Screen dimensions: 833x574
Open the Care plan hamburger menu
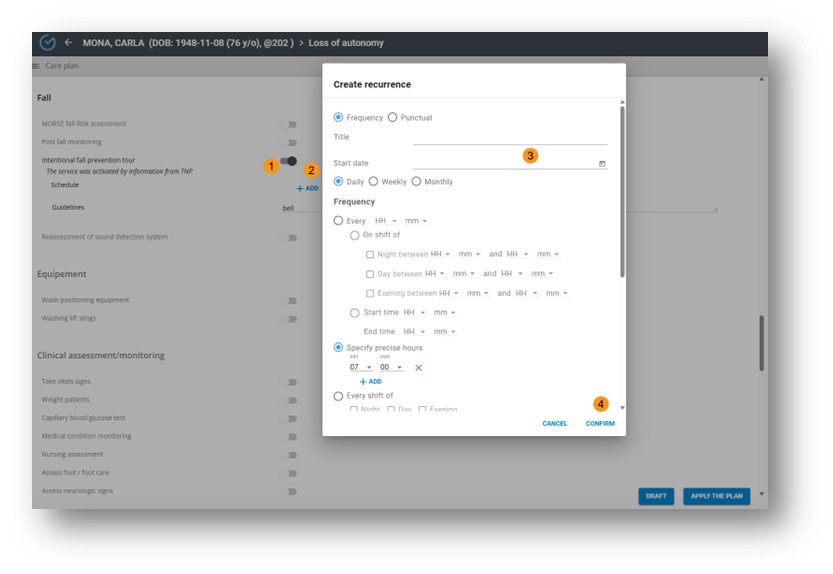point(36,66)
